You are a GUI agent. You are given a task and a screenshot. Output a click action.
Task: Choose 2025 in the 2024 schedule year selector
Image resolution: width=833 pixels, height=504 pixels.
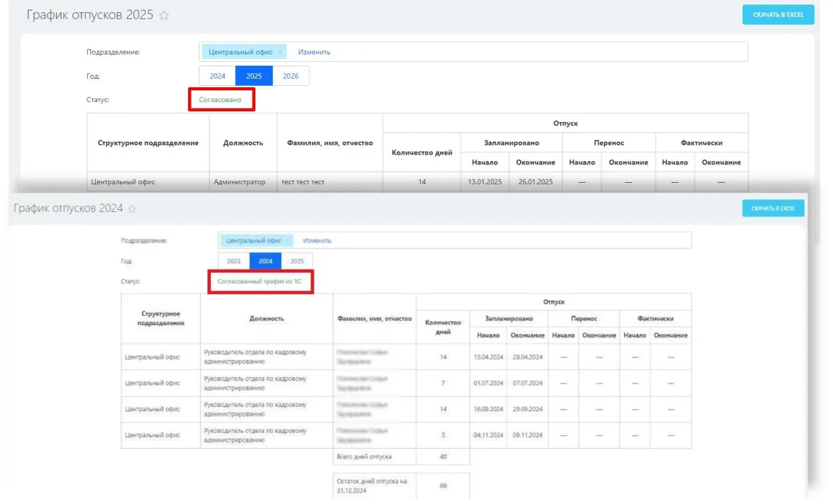point(297,261)
